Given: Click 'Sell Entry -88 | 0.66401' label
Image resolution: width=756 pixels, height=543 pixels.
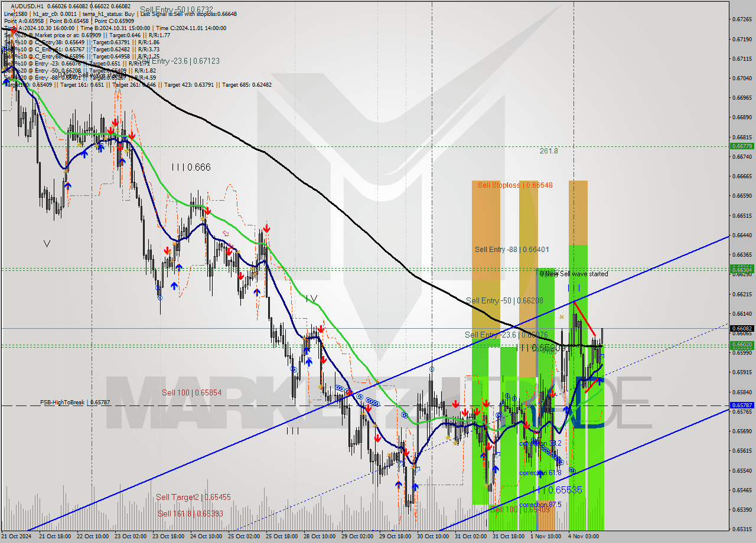Looking at the screenshot, I should [512, 250].
